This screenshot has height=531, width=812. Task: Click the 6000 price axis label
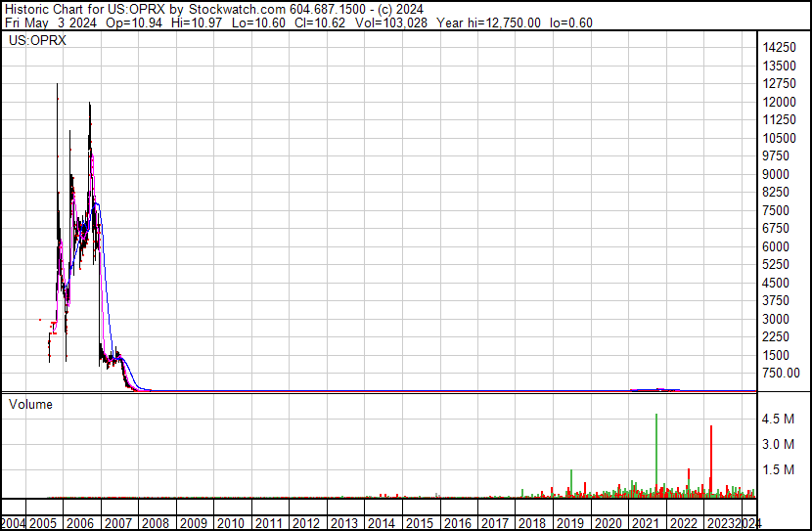click(778, 246)
